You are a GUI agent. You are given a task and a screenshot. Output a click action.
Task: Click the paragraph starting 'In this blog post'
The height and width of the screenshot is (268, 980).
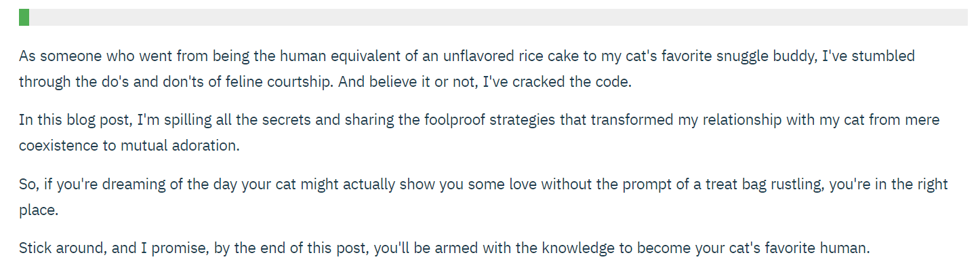tap(479, 133)
